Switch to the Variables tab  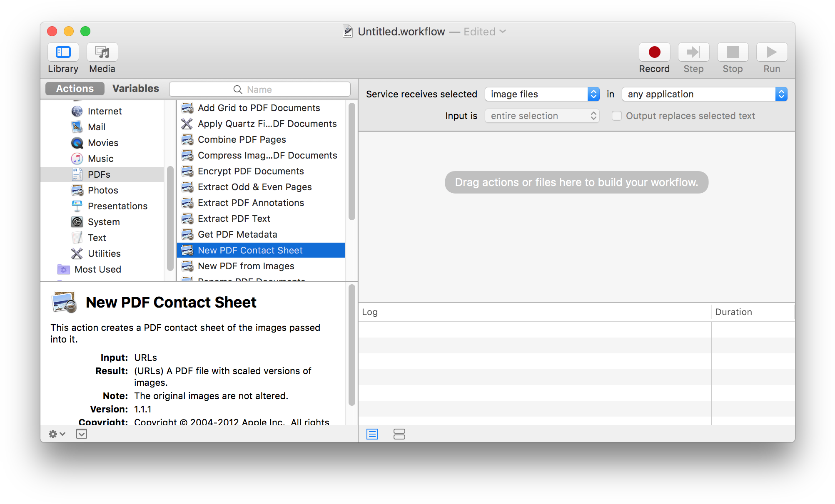(x=135, y=89)
